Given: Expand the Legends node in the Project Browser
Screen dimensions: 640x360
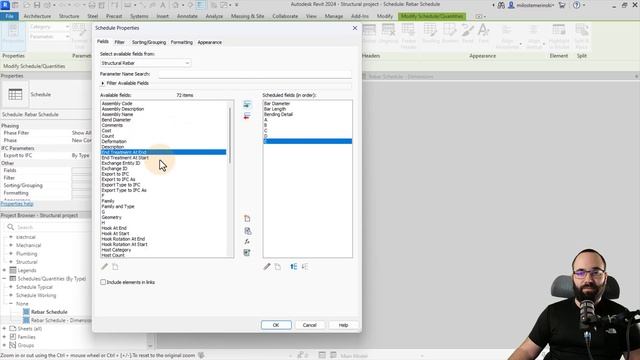Looking at the screenshot, I should coord(4,270).
